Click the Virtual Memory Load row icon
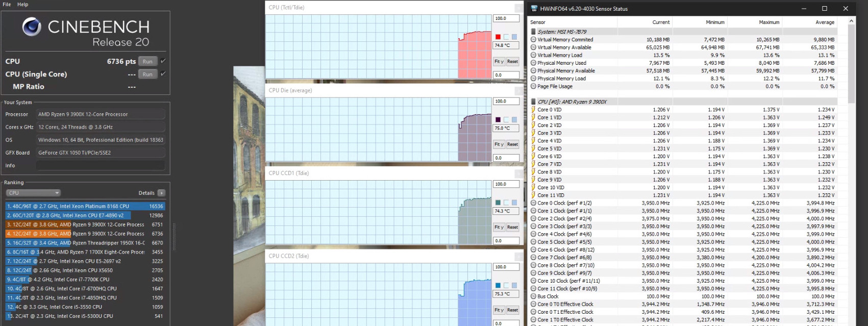 [x=533, y=55]
